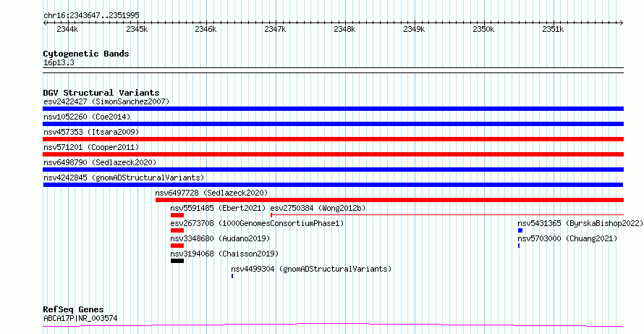Click the Cytogenetic Bands track title
Viewport: 644px width, 334px height.
86,54
